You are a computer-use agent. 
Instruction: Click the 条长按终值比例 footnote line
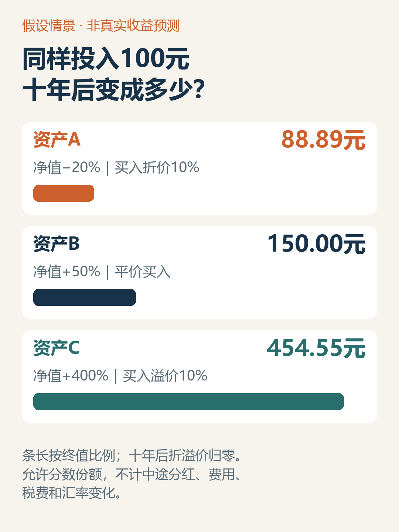tap(132, 455)
